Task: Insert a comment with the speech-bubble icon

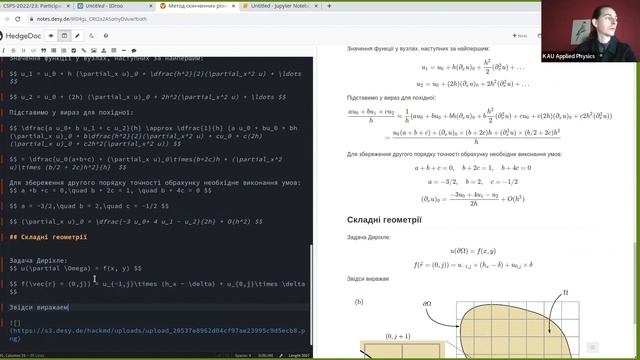Action: coord(133,51)
